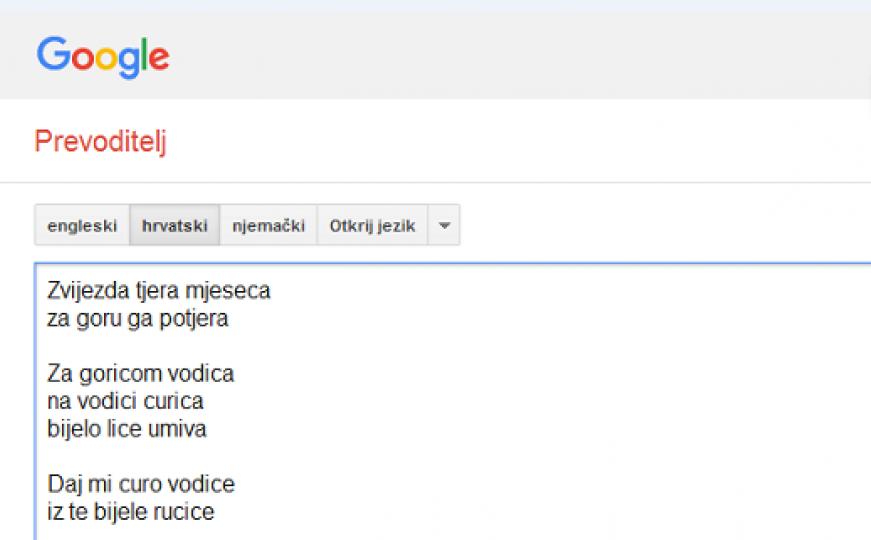The width and height of the screenshot is (871, 540).
Task: Click the word "Daj" in the text
Action: point(63,484)
